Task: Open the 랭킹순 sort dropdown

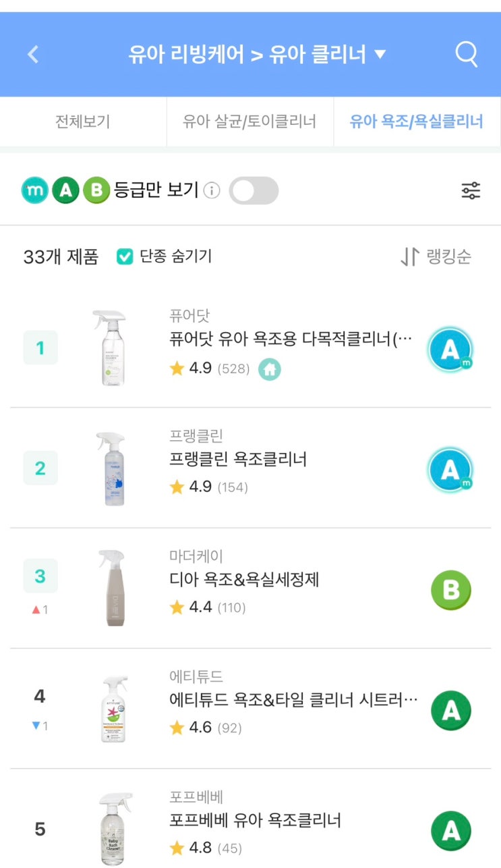Action: (x=437, y=256)
